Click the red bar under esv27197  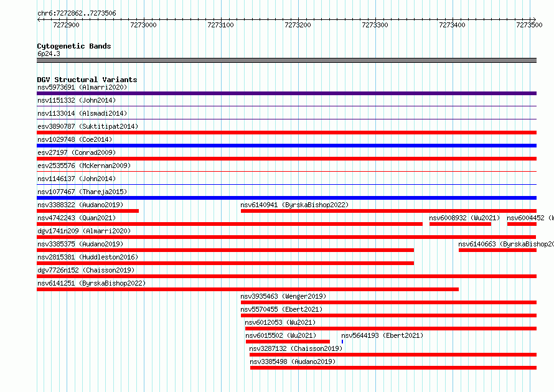[x=286, y=159]
